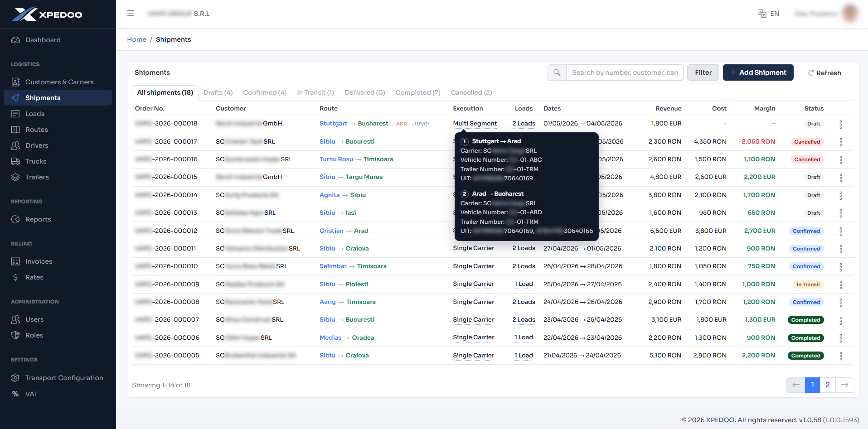Click previous page arrow in pagination

tap(796, 385)
